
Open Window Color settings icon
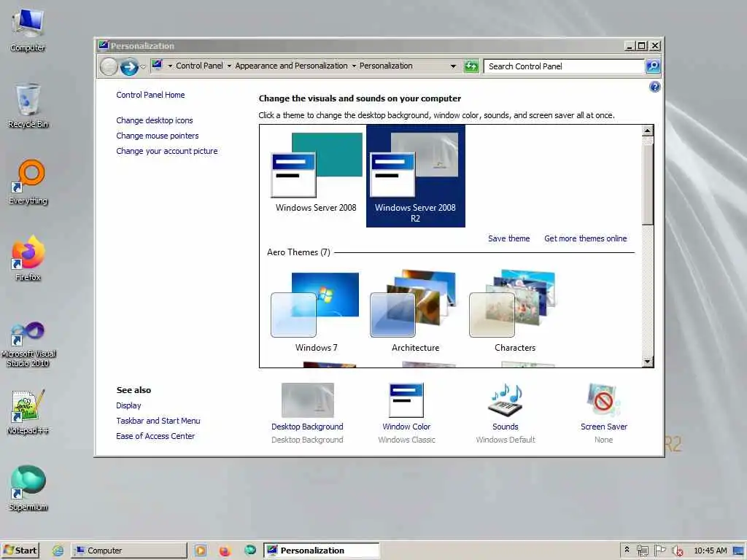(x=406, y=400)
